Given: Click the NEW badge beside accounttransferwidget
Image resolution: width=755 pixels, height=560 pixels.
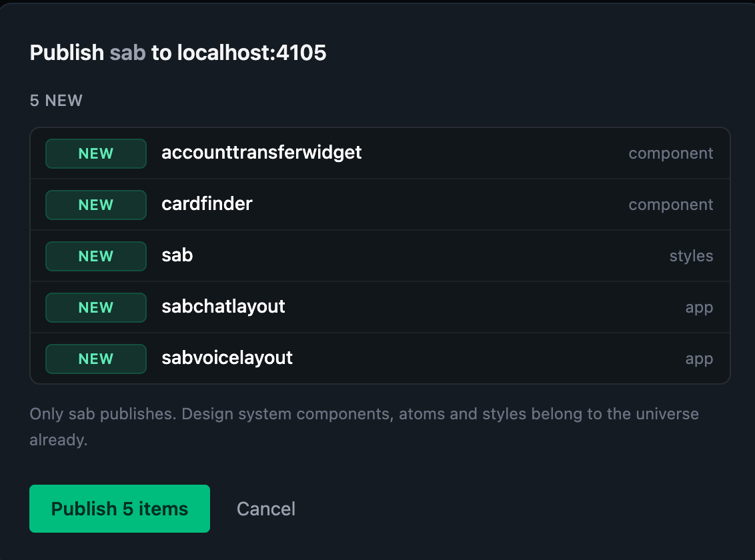Looking at the screenshot, I should point(96,153).
